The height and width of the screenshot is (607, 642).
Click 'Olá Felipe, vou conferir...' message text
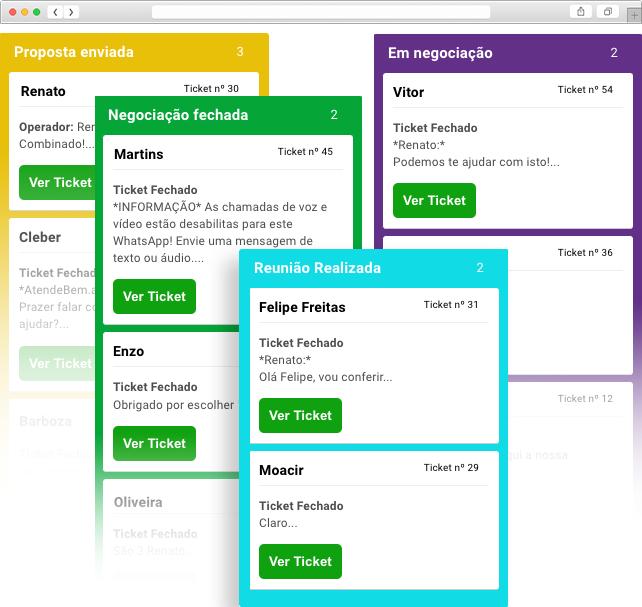pos(326,377)
